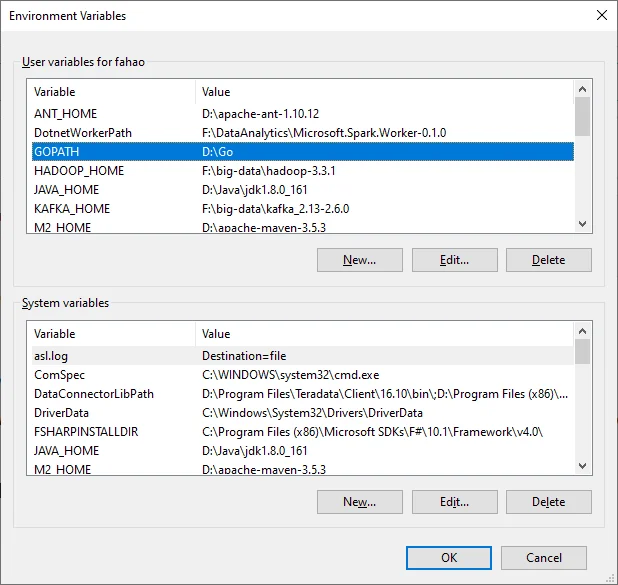This screenshot has width=618, height=585.
Task: Select the HADOOP_HOME user variable
Action: pos(79,171)
